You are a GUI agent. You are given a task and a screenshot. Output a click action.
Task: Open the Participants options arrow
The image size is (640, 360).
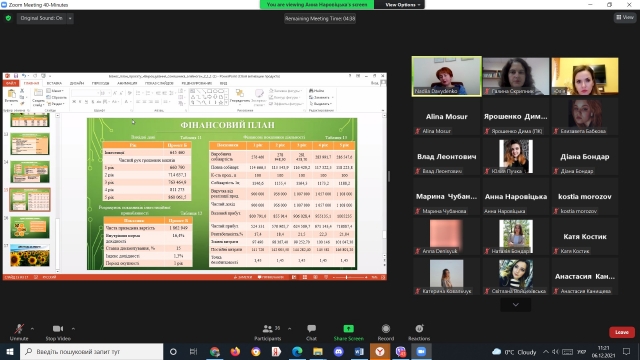click(289, 329)
